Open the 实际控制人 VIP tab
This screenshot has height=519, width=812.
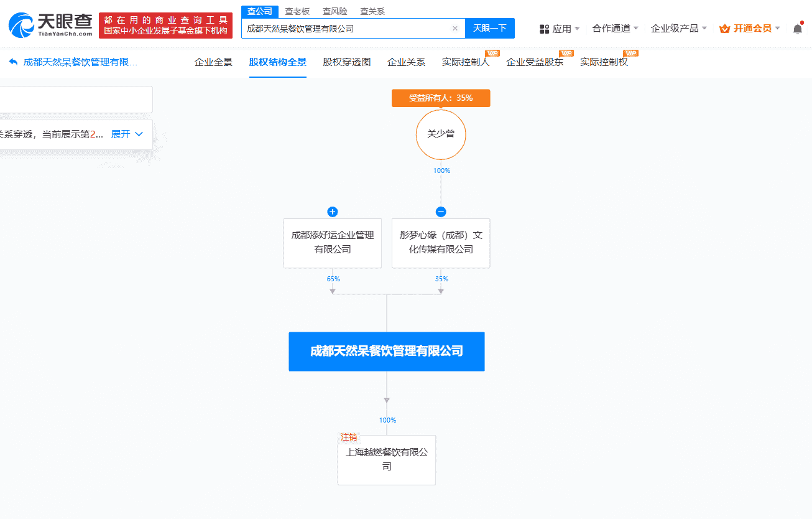click(x=465, y=62)
